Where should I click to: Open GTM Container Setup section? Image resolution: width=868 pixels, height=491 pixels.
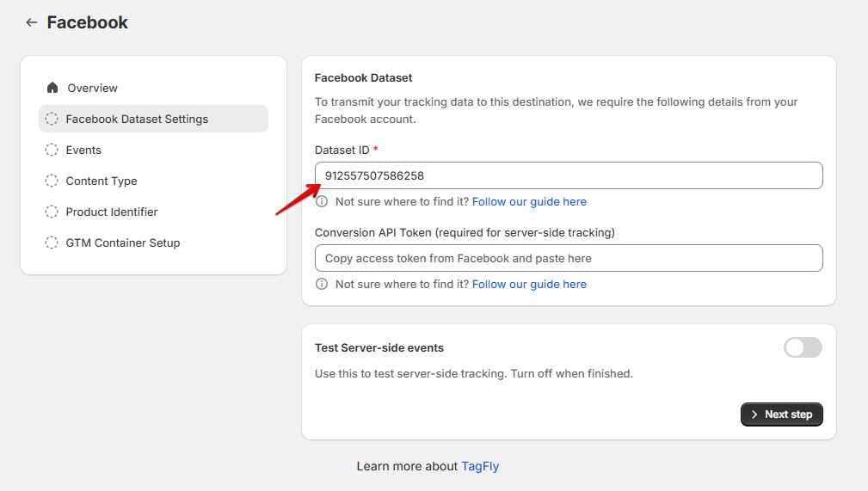pos(123,242)
